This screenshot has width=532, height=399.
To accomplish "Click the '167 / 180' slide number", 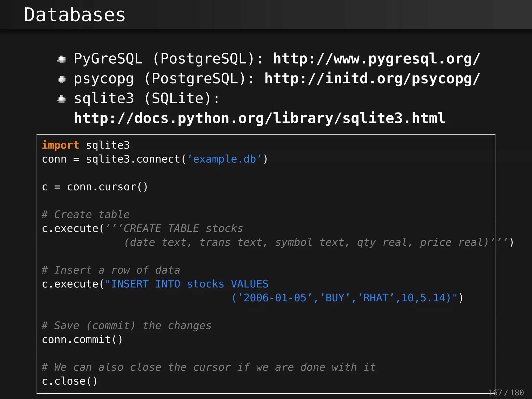I will (506, 393).
